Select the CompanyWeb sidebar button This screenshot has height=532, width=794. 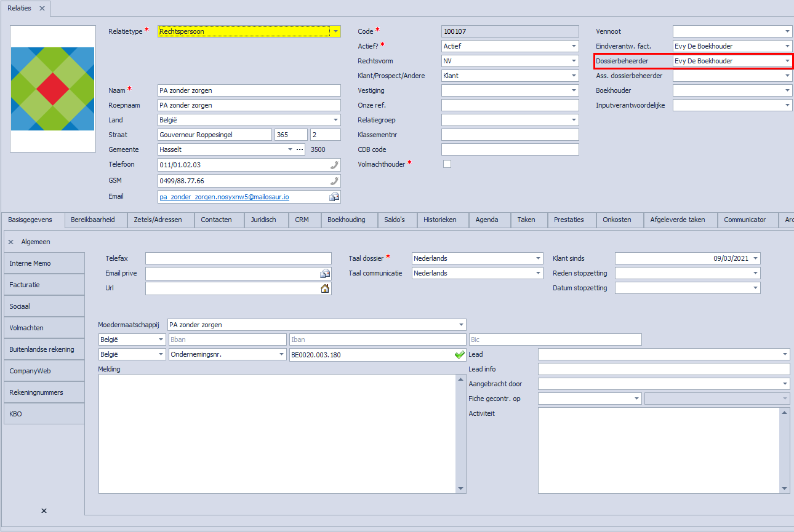pyautogui.click(x=43, y=371)
